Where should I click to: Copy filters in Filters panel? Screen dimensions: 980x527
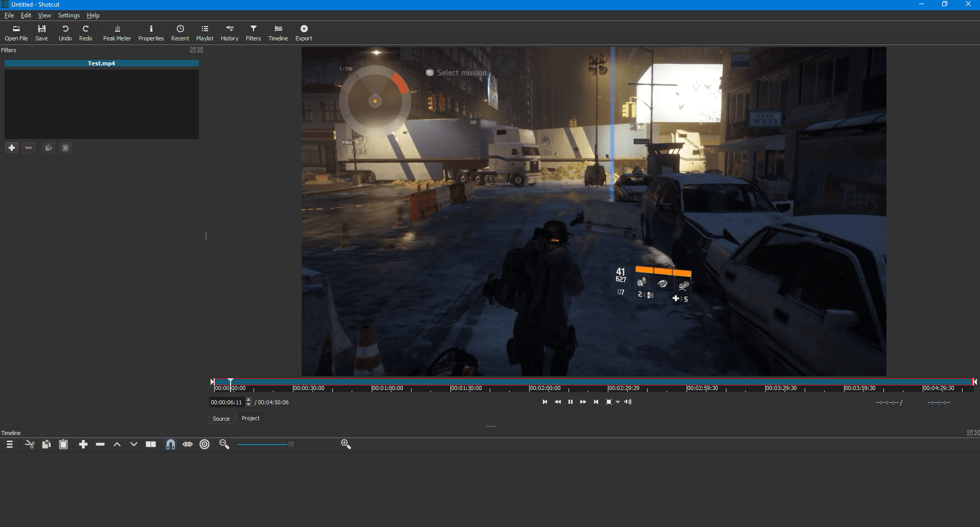point(49,148)
